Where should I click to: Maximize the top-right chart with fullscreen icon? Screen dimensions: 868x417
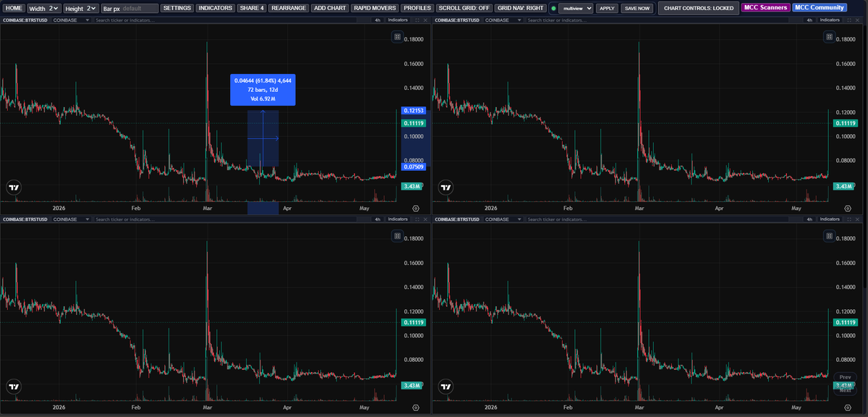(848, 20)
